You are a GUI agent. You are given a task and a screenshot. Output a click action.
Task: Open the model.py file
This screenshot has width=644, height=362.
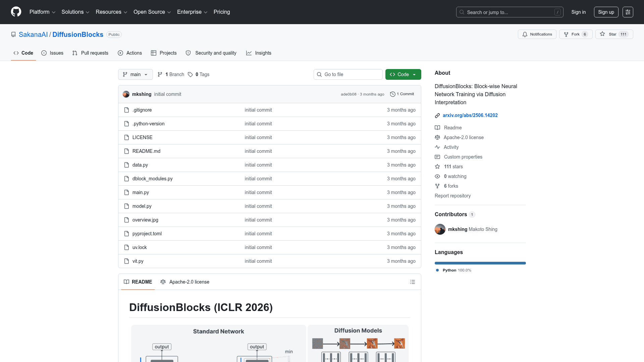[142, 206]
